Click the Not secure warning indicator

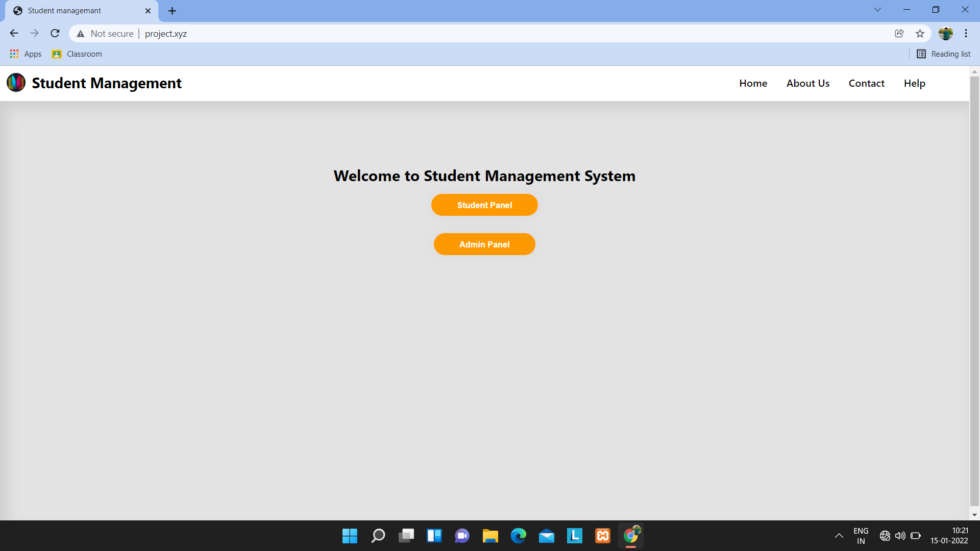click(104, 34)
